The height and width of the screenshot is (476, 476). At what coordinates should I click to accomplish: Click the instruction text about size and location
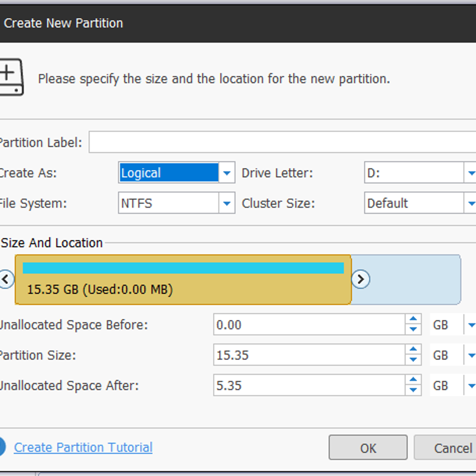coord(214,79)
